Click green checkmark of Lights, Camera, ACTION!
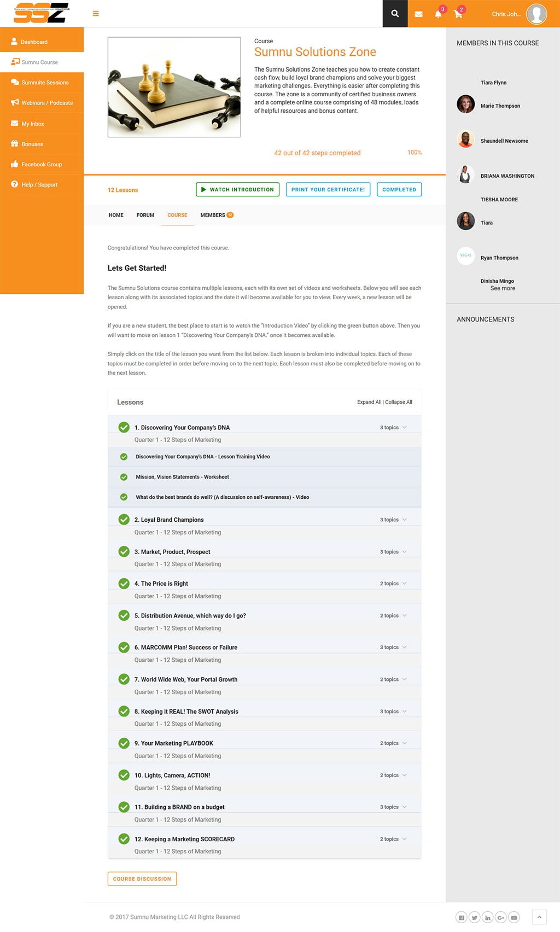 124,775
